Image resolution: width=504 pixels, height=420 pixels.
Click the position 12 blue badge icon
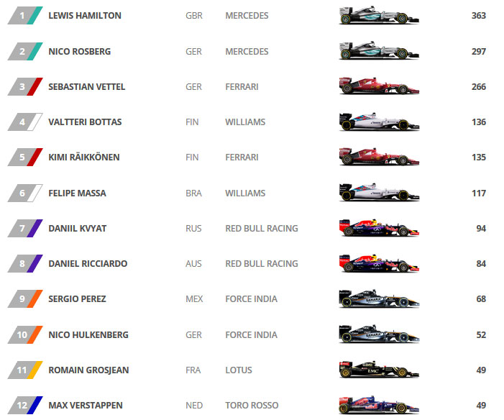pyautogui.click(x=25, y=405)
